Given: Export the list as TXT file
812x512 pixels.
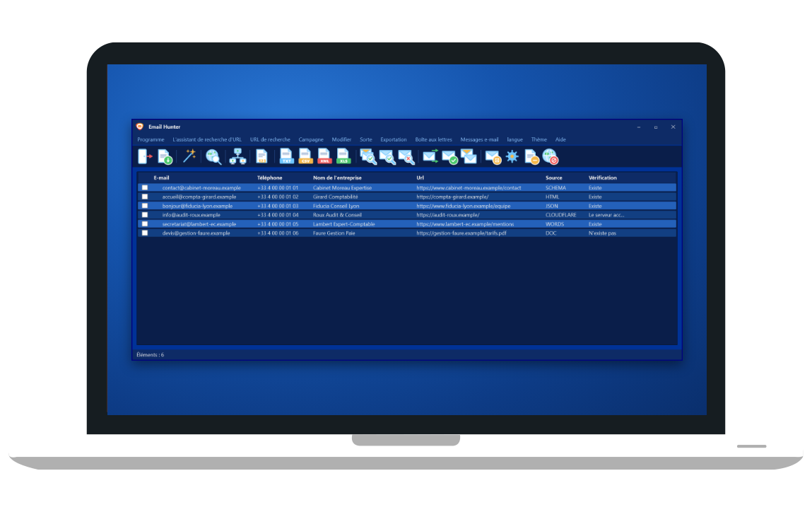Looking at the screenshot, I should [286, 156].
